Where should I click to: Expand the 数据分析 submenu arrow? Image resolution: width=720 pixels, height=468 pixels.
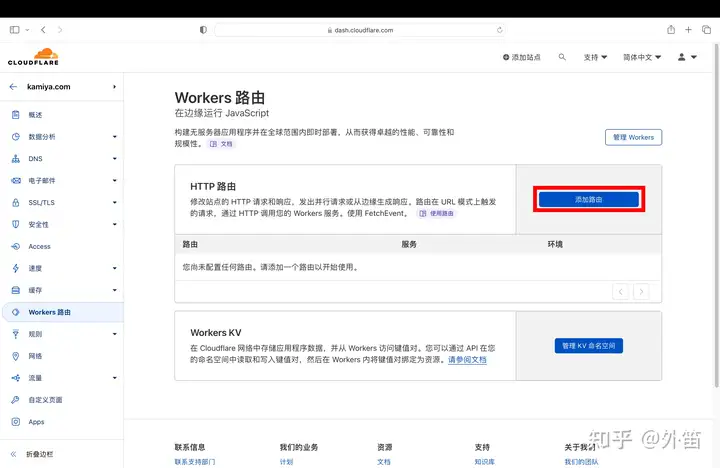115,136
